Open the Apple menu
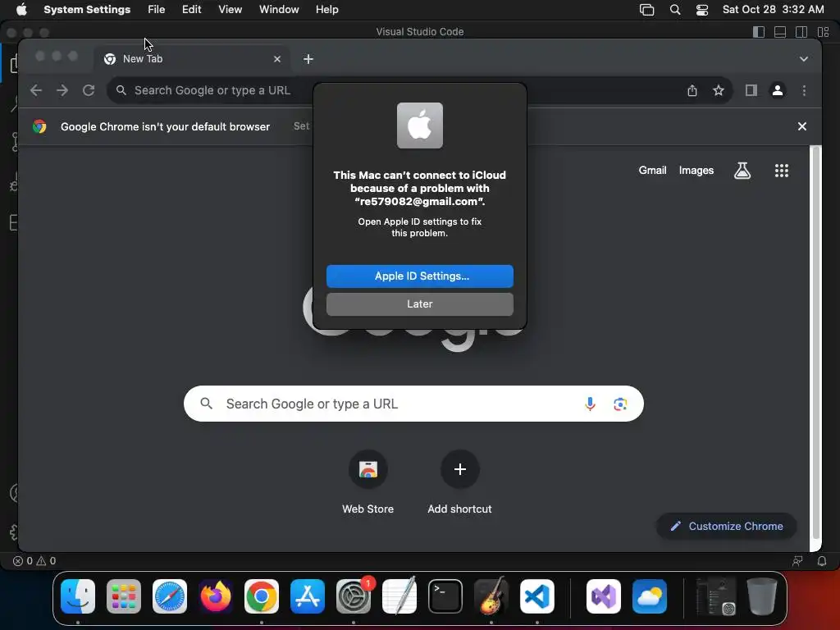The height and width of the screenshot is (630, 840). coord(21,10)
